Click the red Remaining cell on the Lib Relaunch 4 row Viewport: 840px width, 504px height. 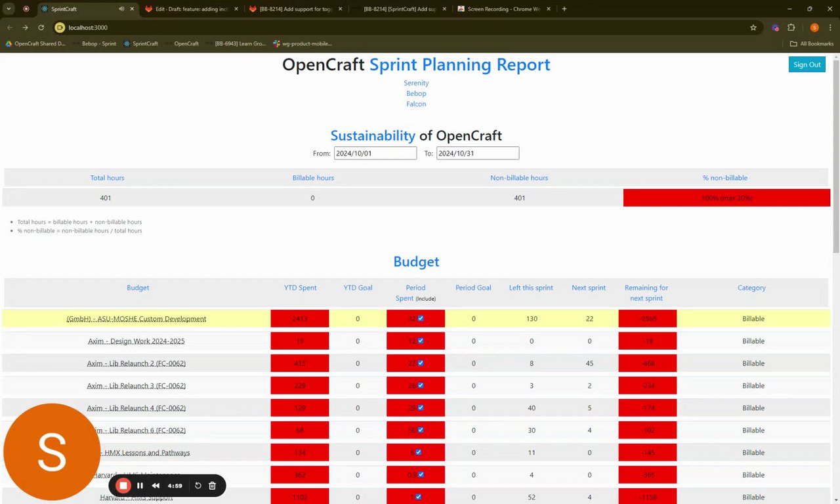point(647,408)
